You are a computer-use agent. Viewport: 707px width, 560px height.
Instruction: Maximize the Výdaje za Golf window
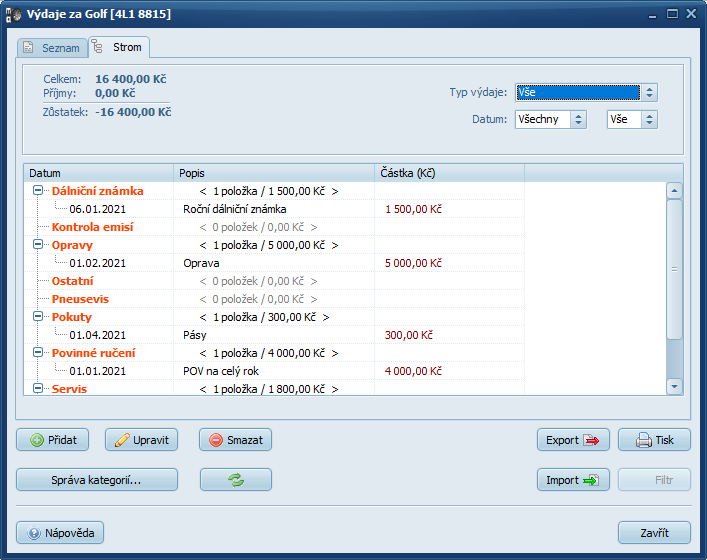672,14
